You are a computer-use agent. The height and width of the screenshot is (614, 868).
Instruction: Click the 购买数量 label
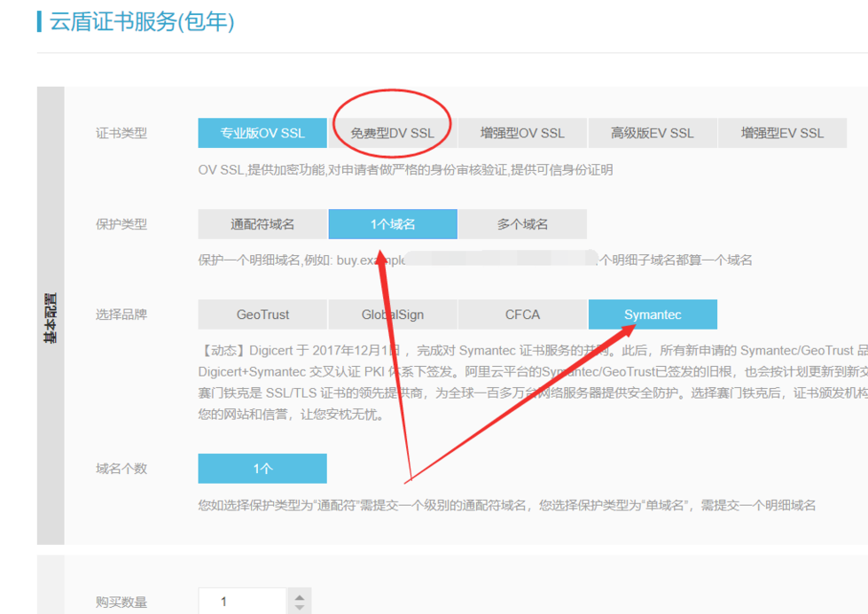pyautogui.click(x=121, y=602)
